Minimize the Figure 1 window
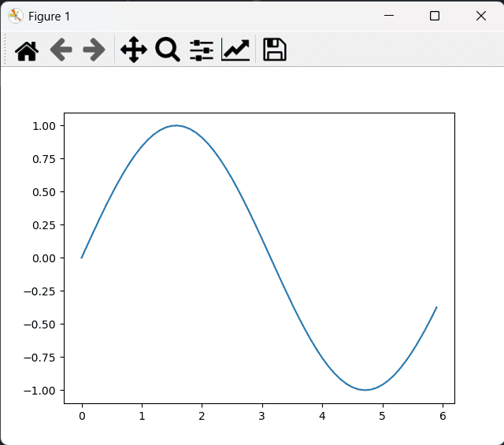This screenshot has height=445, width=504. click(x=387, y=16)
